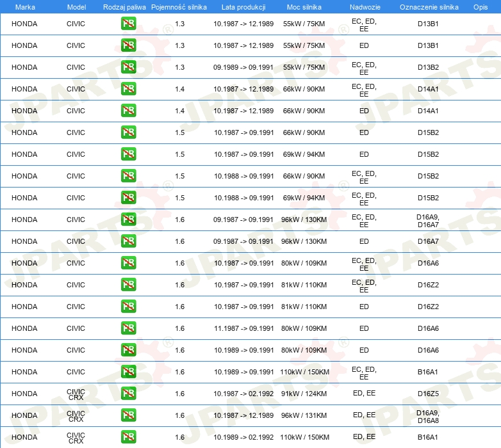The height and width of the screenshot is (448, 501).
Task: Select the 10.1989 -> 02.1992 production years cell
Action: pyautogui.click(x=243, y=437)
